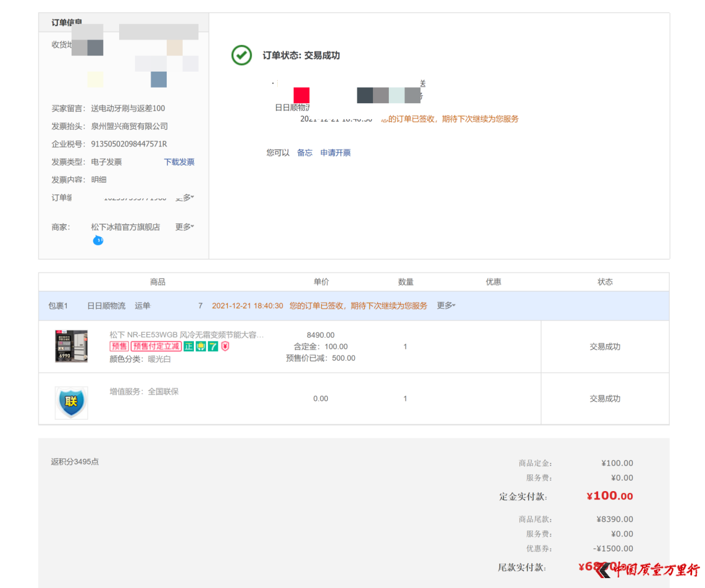Screen dimensions: 705x588
Task: Click 交易成功 status in 全国联保 row
Action: pos(605,398)
